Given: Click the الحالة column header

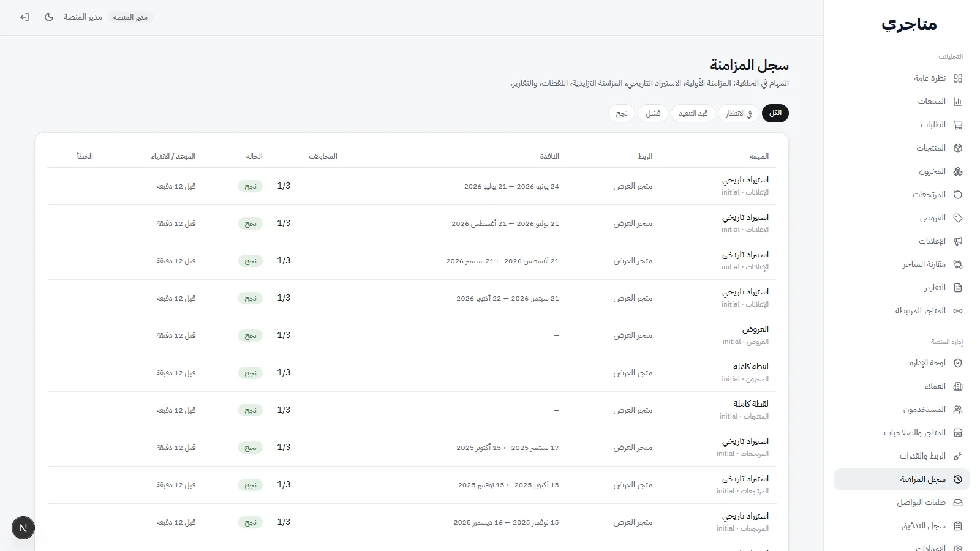Looking at the screenshot, I should point(254,156).
